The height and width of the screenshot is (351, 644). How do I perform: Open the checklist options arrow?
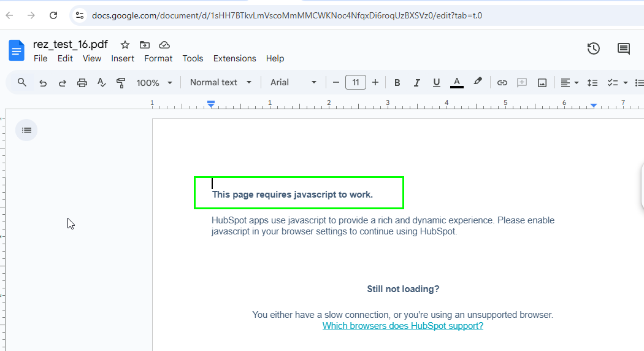click(626, 83)
